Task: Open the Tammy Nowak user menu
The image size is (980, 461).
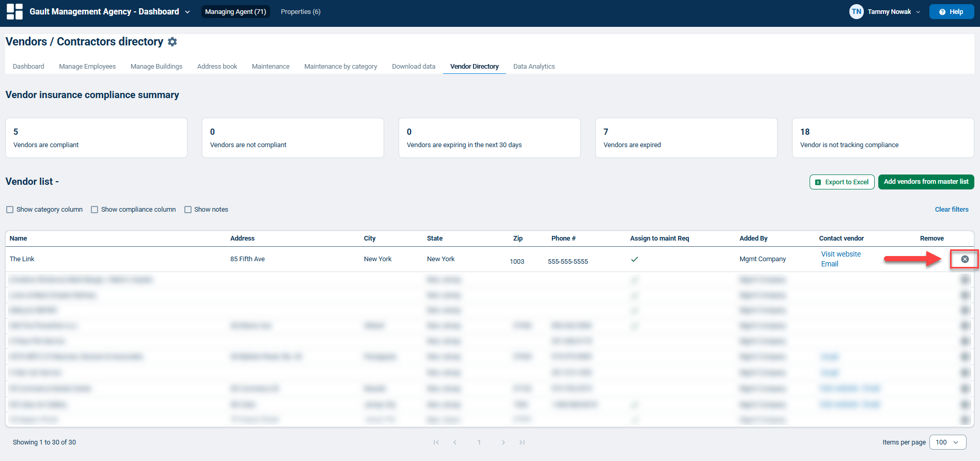Action: tap(889, 11)
